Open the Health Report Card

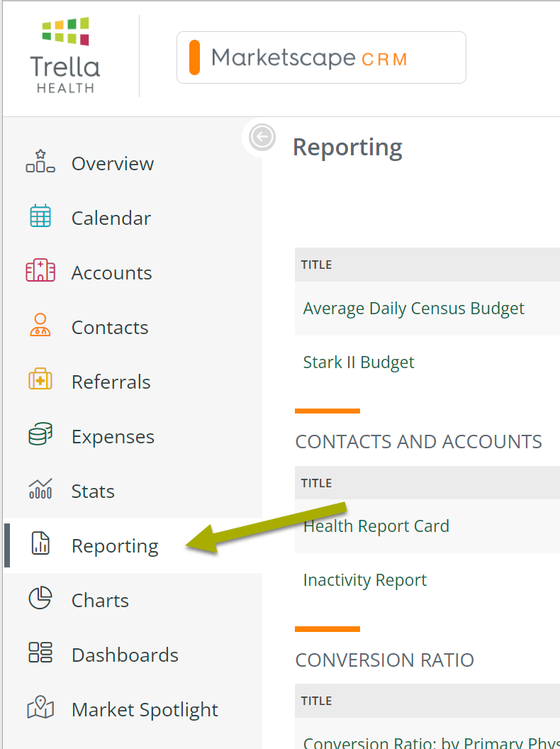[376, 526]
